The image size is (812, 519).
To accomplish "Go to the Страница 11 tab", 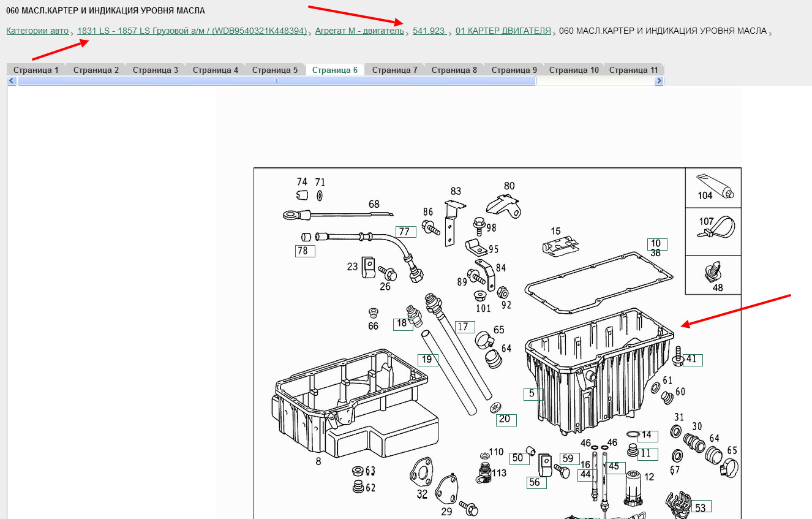I will click(x=633, y=70).
